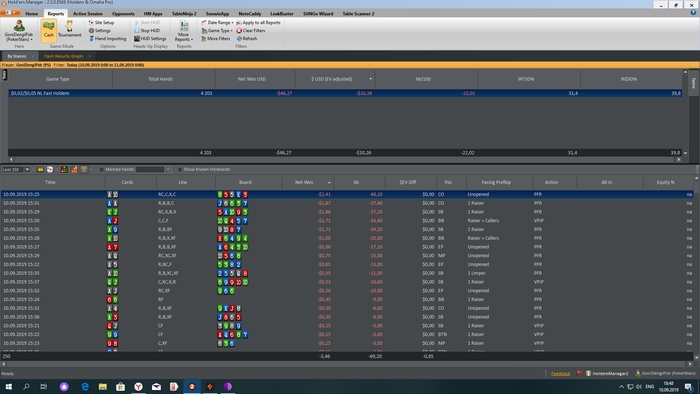Viewport: 700px width, 394px height.
Task: Switch to the TableNinja 2 tab
Action: click(184, 13)
